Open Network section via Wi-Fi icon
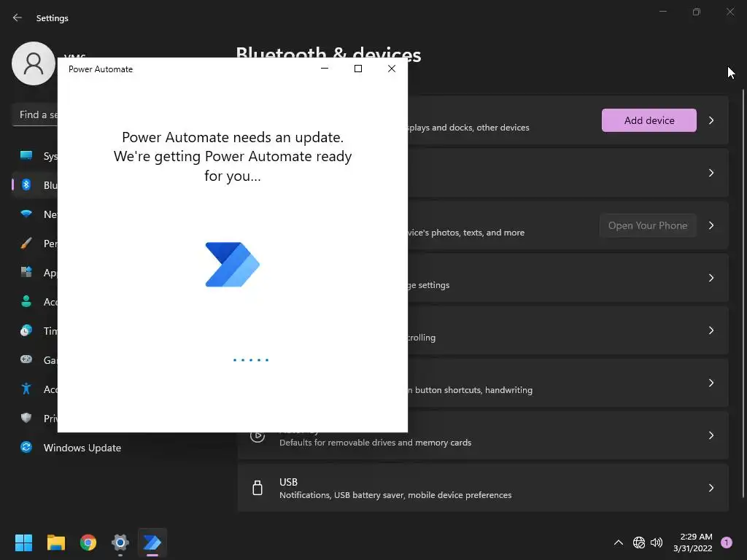This screenshot has height=560, width=747. 26,214
